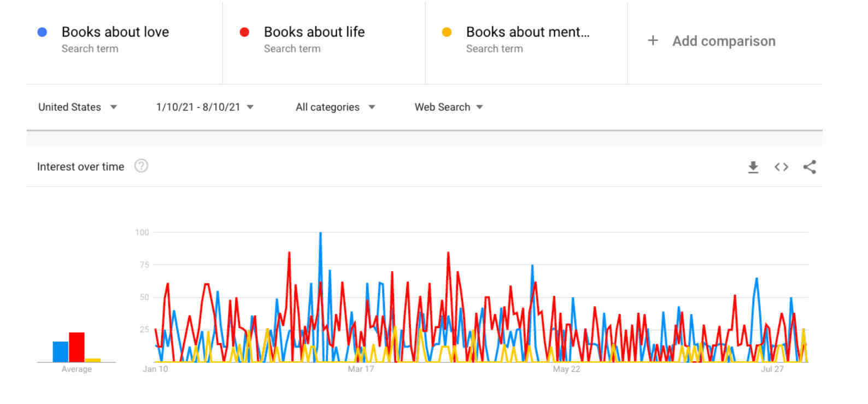868x404 pixels.
Task: Click the tallest blue peak at 100
Action: pyautogui.click(x=320, y=233)
